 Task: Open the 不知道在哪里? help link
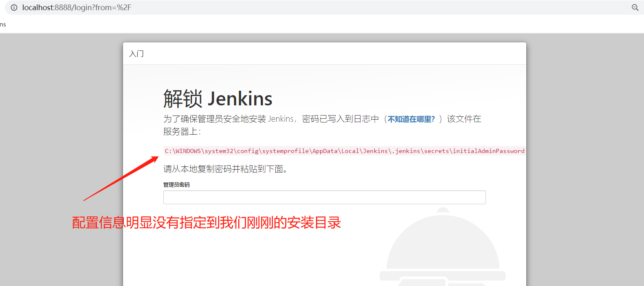tap(411, 119)
